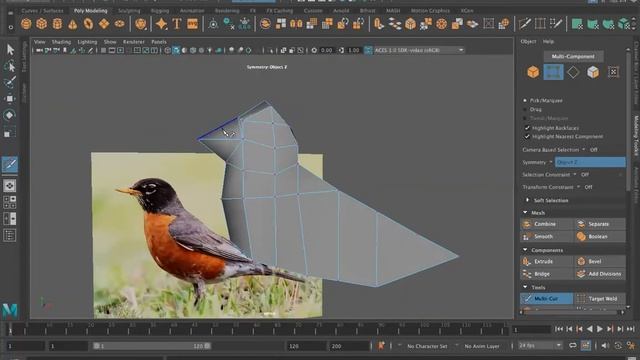This screenshot has width=640, height=360.
Task: Select UV component mode icon in Toolkit
Action: [613, 72]
